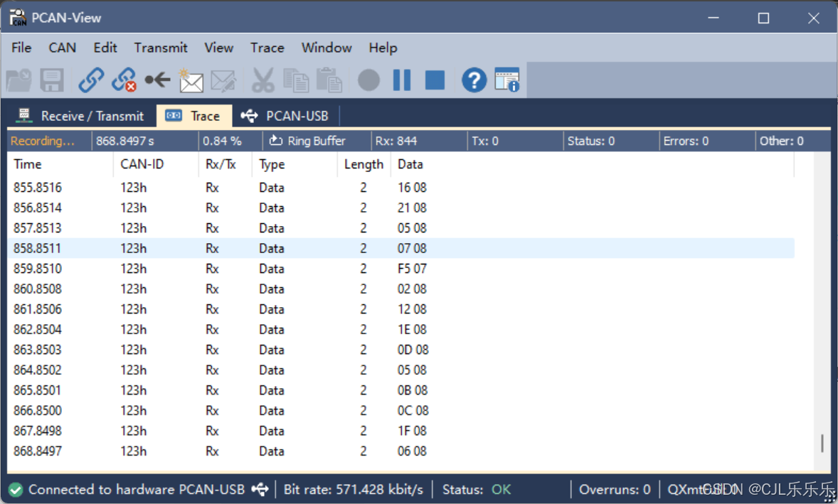Open the View menu
The width and height of the screenshot is (838, 504).
coord(218,48)
